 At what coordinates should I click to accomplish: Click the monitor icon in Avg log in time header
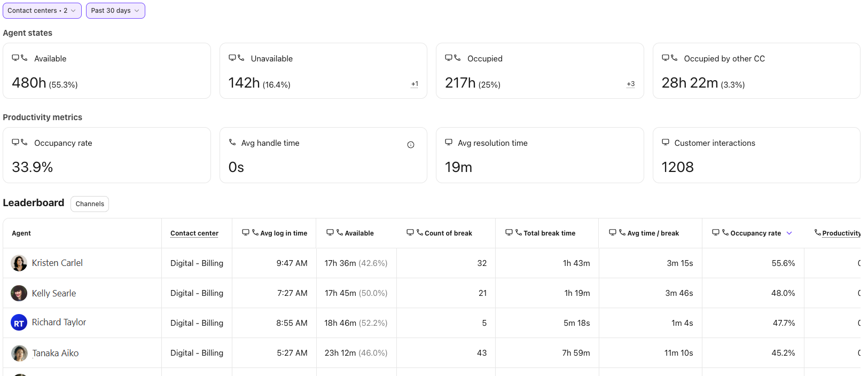[246, 232]
